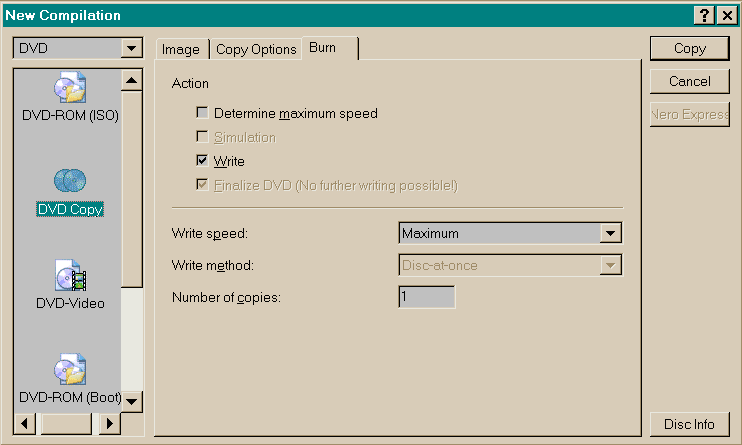Open Disc Info
742x445 pixels.
pos(689,424)
